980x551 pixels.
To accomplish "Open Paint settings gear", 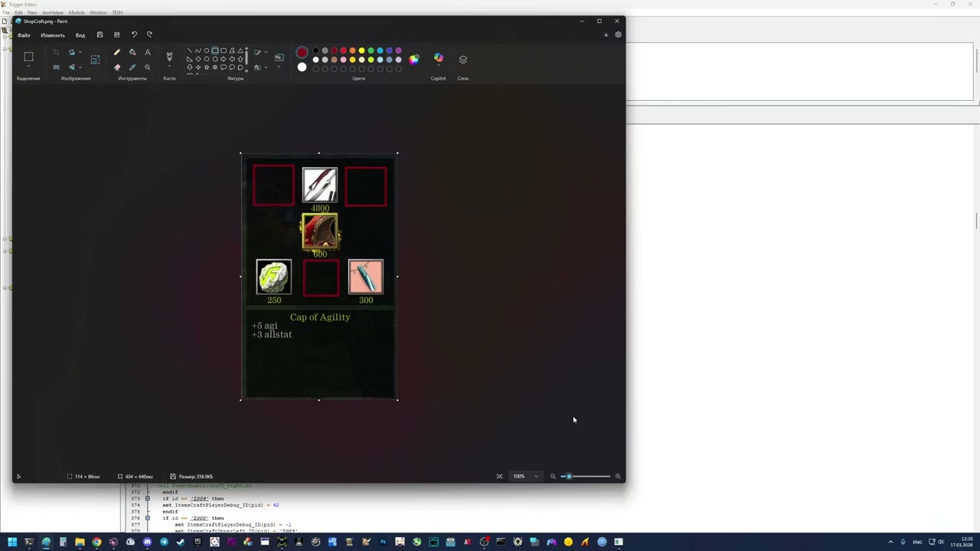I will [x=618, y=34].
